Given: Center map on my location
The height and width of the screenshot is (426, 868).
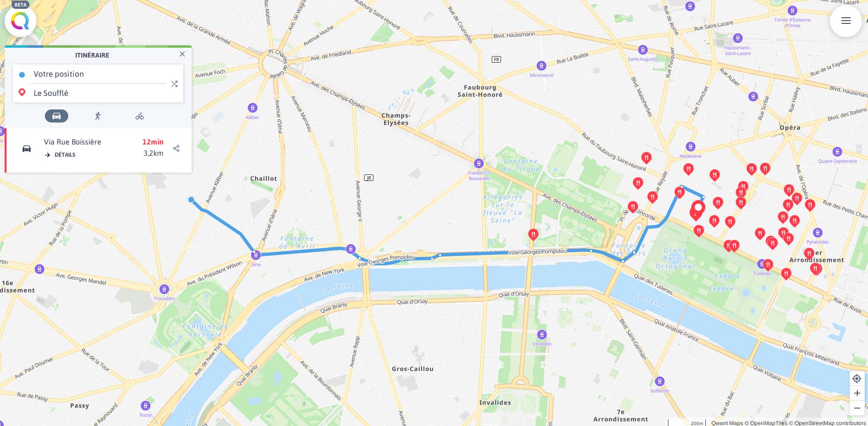Looking at the screenshot, I should 857,378.
